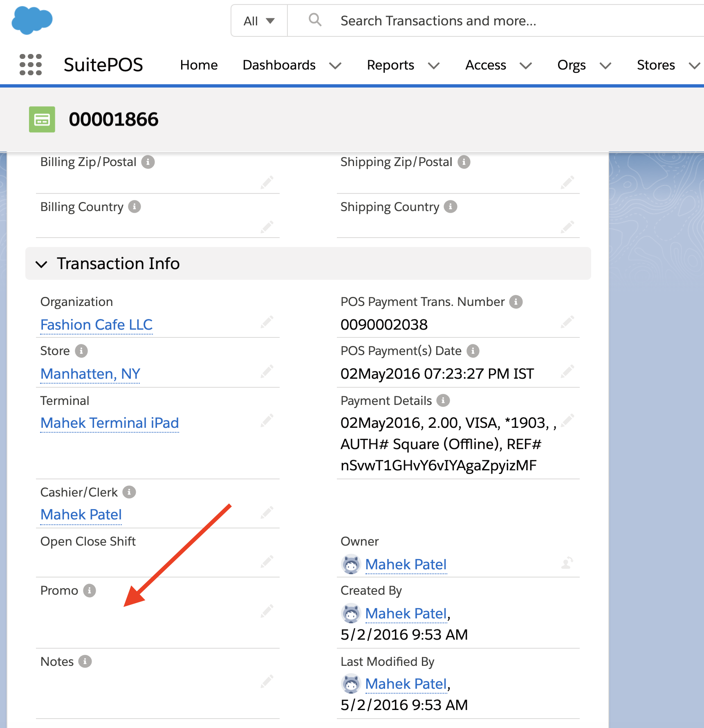Viewport: 704px width, 728px height.
Task: Open the Cashier/Clerk Mahek Patel link
Action: [81, 515]
